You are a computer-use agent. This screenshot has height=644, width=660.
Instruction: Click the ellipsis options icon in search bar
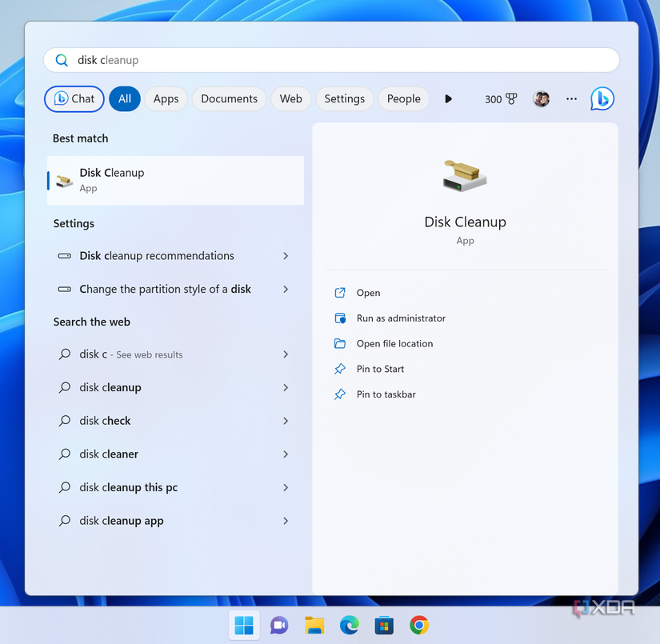click(x=571, y=98)
